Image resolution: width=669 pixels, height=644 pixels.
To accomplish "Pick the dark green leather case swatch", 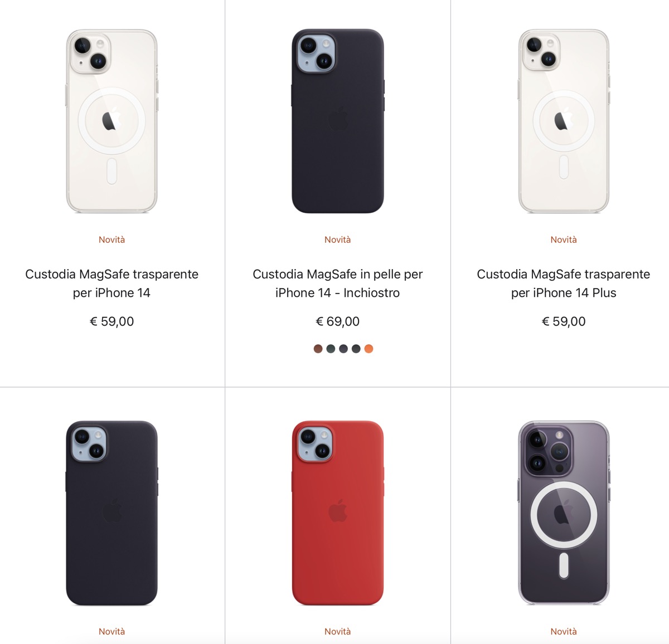I will pyautogui.click(x=331, y=349).
